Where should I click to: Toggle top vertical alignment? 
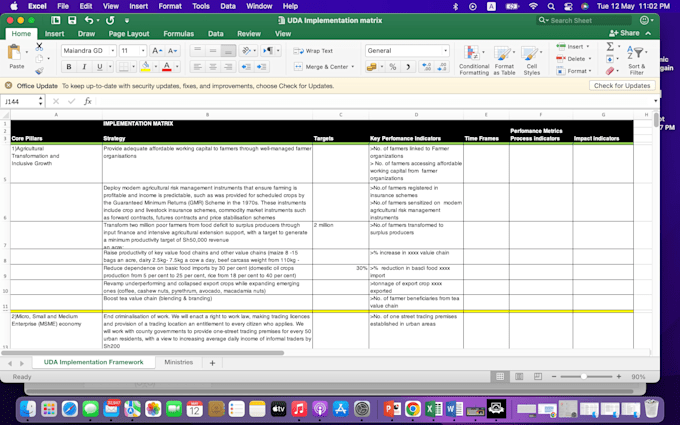(197, 51)
